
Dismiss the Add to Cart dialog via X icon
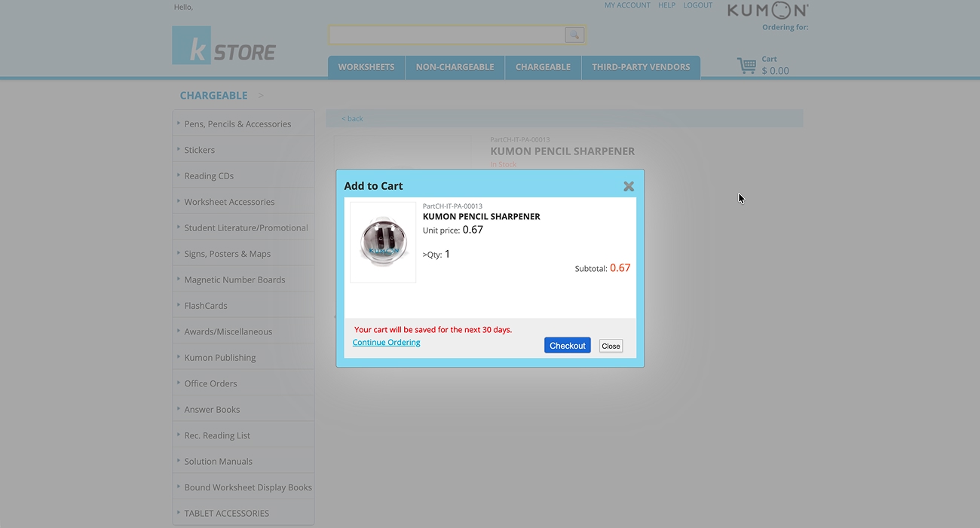629,185
